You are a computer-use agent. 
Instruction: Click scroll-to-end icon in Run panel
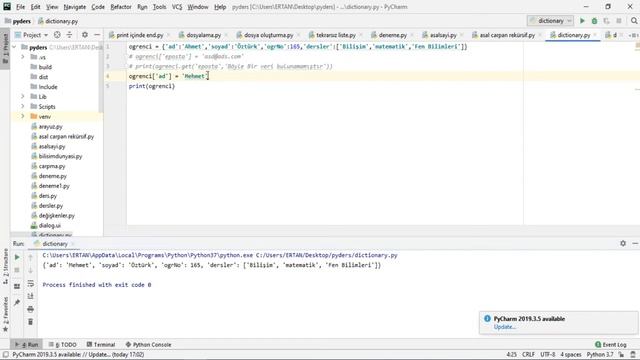point(31,296)
